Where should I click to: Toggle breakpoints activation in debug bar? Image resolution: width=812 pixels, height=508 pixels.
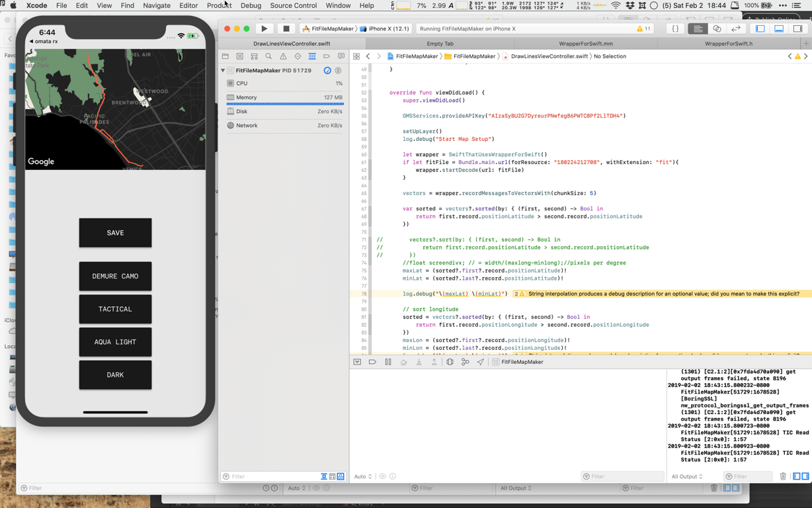372,362
